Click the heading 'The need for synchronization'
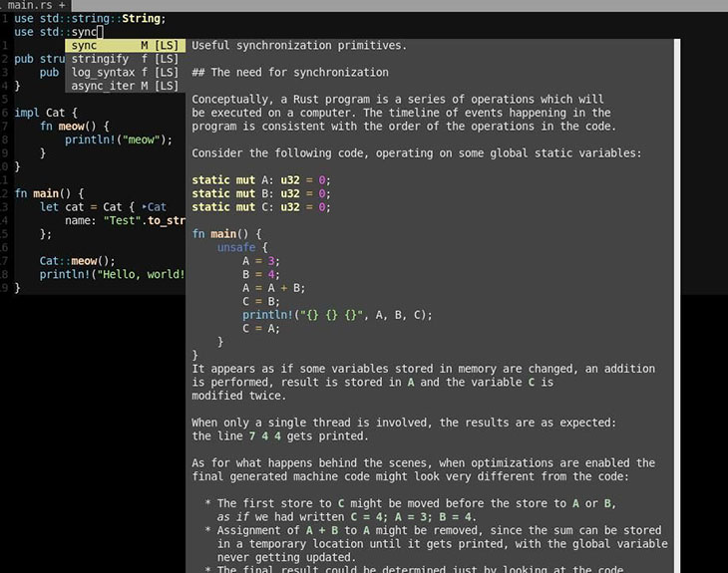This screenshot has height=573, width=728. click(299, 73)
